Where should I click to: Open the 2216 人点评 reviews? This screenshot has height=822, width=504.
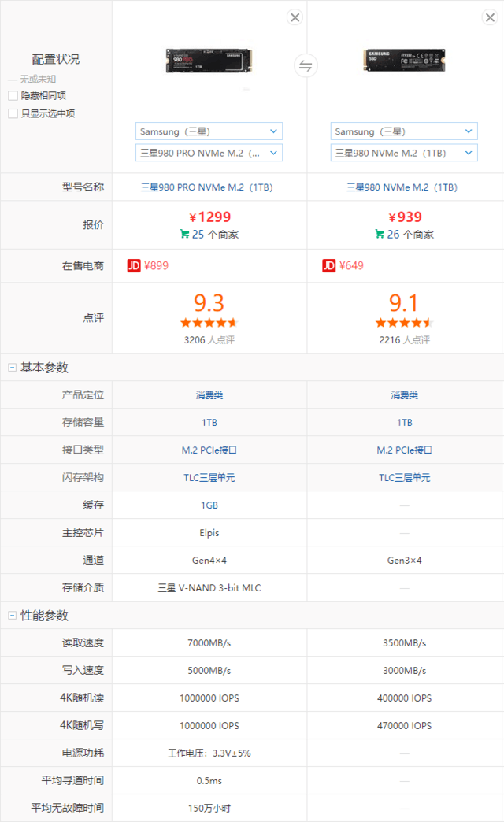404,340
